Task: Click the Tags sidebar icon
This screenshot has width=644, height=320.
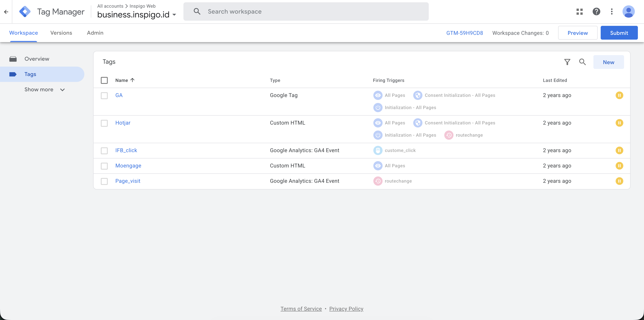Action: pyautogui.click(x=13, y=74)
